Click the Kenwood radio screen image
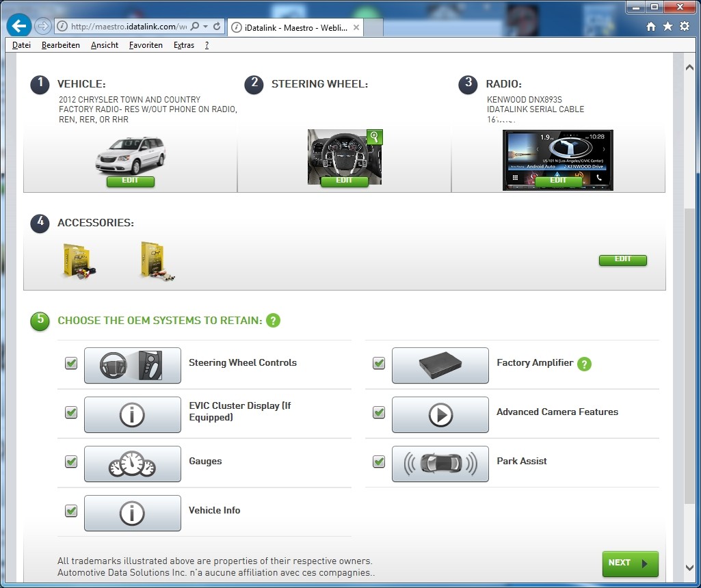701x588 pixels. click(x=558, y=160)
